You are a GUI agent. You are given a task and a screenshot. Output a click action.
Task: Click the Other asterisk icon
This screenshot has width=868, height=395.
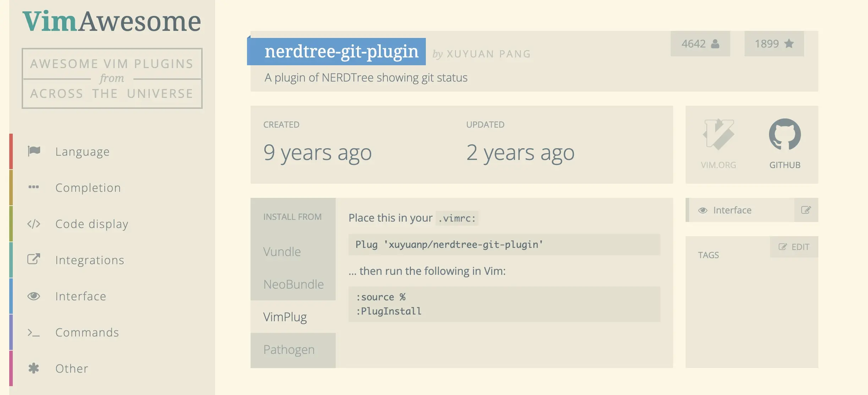(x=34, y=368)
